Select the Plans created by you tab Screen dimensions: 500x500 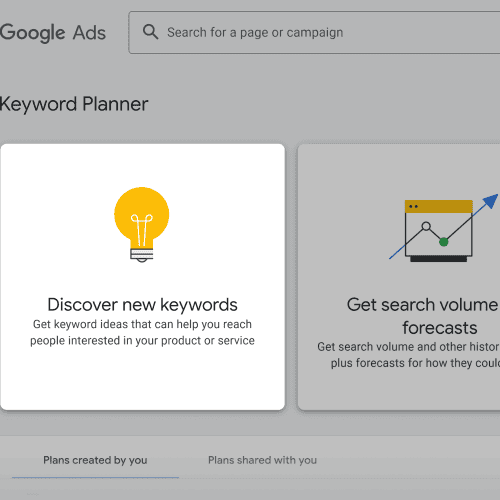click(x=95, y=460)
